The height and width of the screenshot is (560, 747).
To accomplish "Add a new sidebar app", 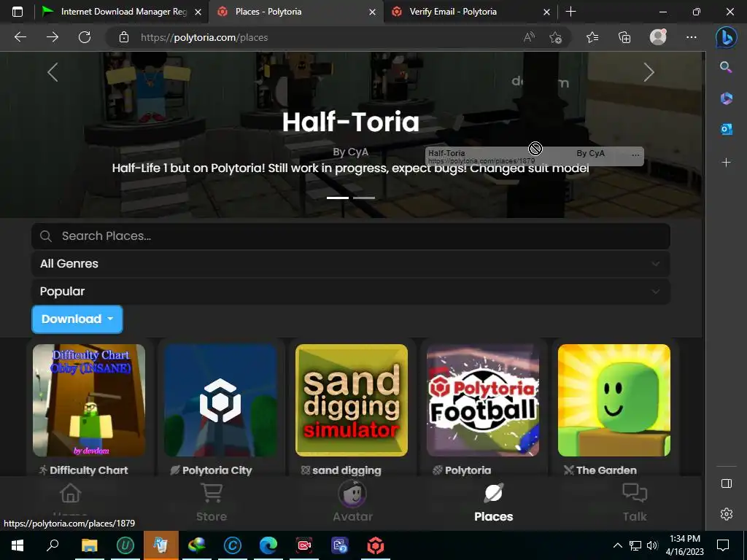I will tap(726, 163).
